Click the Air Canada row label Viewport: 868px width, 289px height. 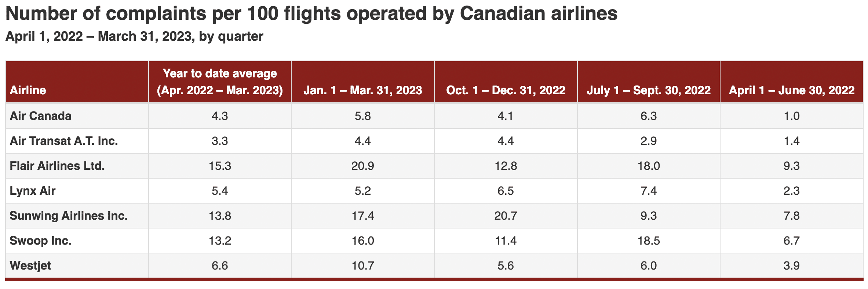(41, 116)
